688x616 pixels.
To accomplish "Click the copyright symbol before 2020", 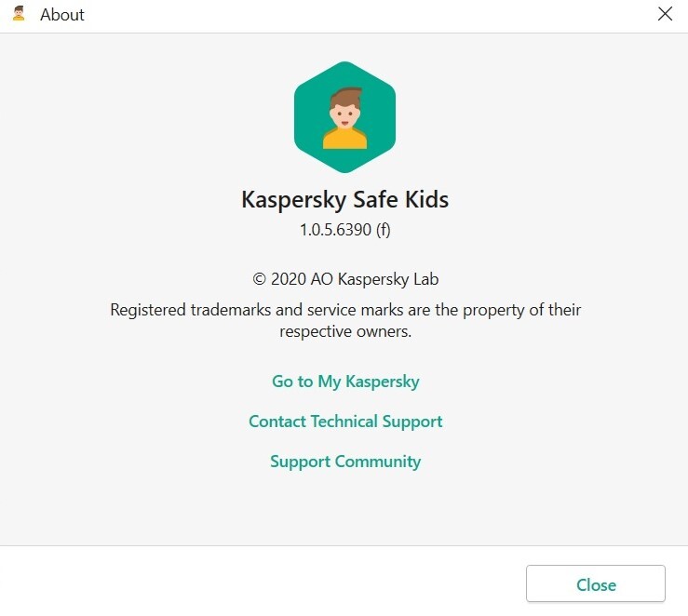I will pyautogui.click(x=260, y=279).
